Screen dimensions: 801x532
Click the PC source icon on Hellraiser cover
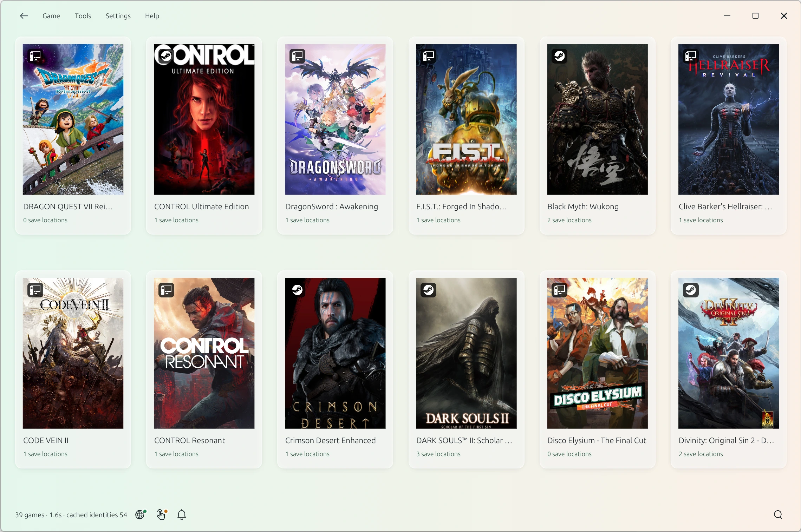(x=691, y=56)
